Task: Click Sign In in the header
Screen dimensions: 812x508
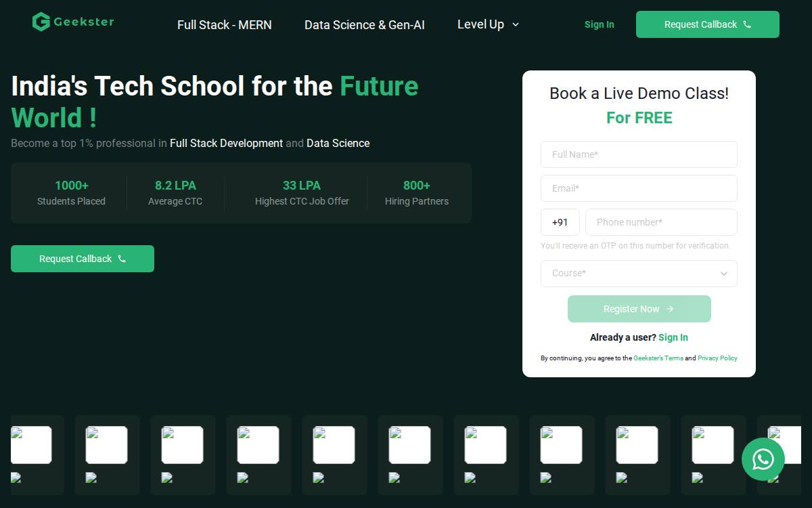Action: (x=600, y=24)
